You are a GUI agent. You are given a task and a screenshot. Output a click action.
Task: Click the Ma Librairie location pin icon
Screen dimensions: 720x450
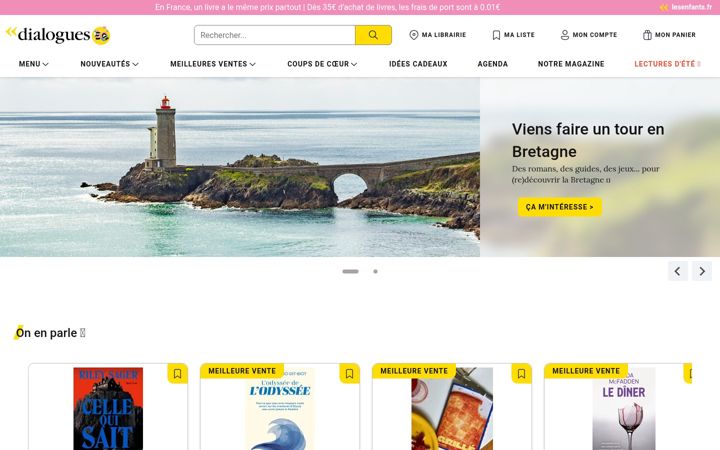pos(414,35)
